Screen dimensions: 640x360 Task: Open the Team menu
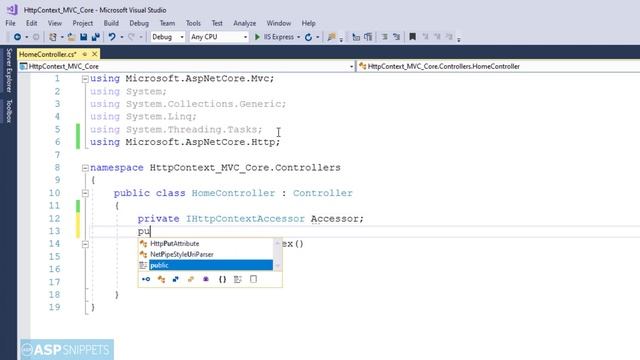[x=167, y=23]
